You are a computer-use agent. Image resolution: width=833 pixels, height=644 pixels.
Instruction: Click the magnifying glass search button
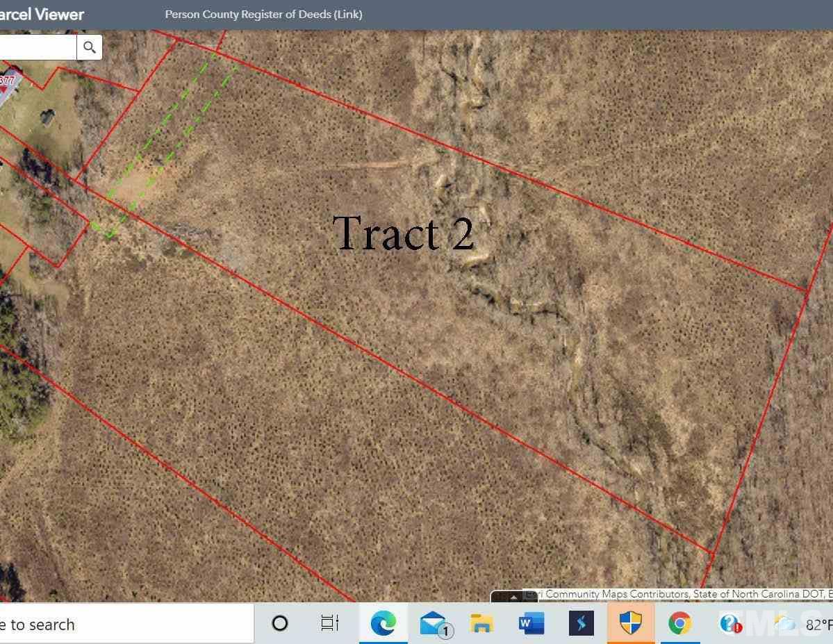click(89, 47)
